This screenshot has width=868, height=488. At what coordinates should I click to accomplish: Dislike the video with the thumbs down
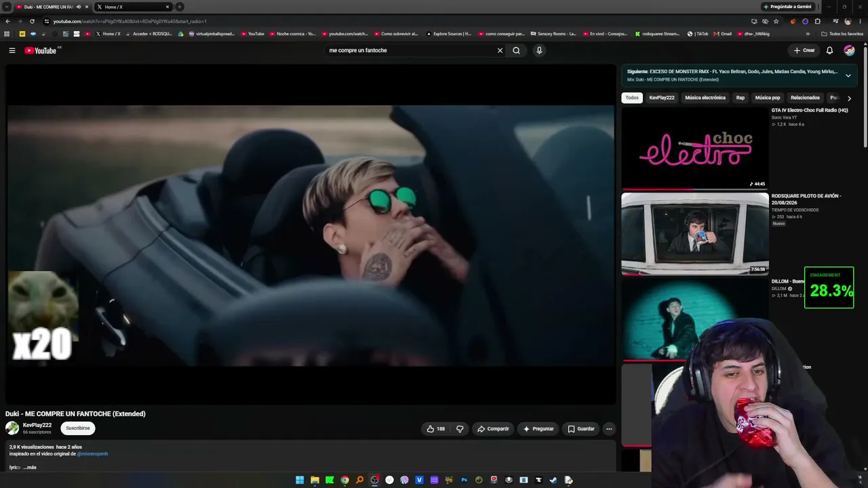pos(460,428)
